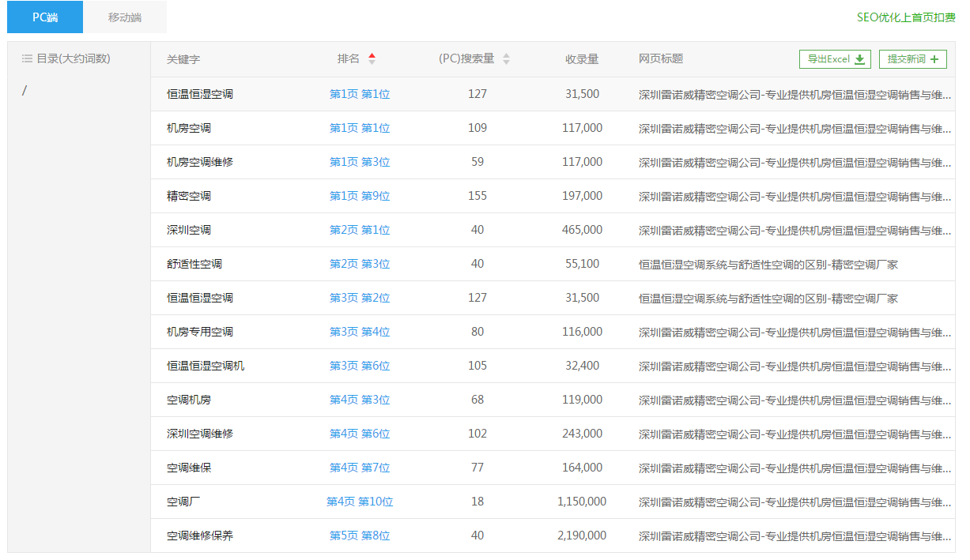The height and width of the screenshot is (560, 970).
Task: Select the root "/" directory item
Action: [25, 91]
